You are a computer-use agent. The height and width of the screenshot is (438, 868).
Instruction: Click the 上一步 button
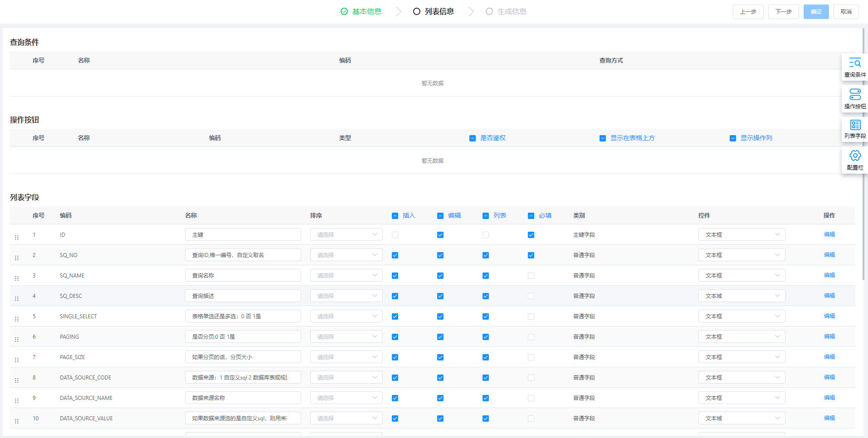pos(748,12)
